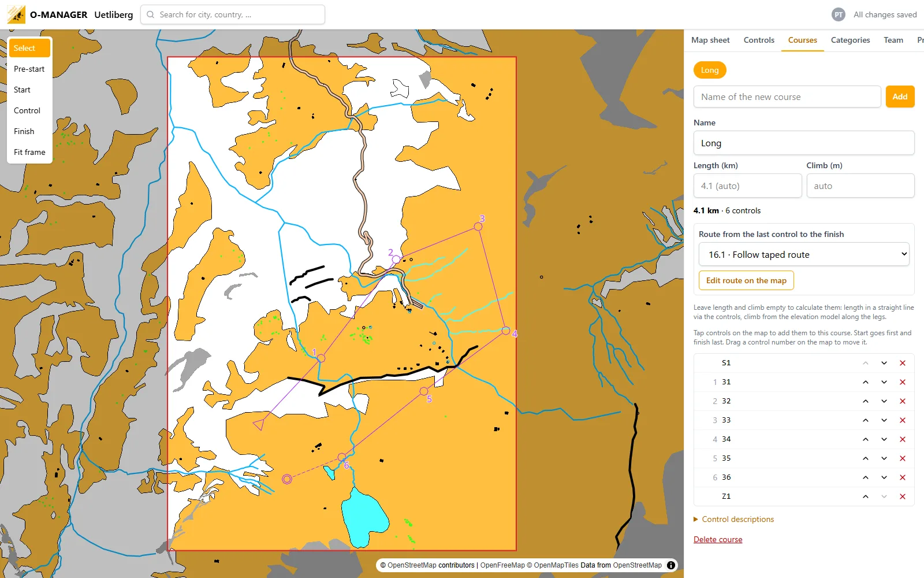Focus the new course name field
This screenshot has height=578, width=924.
coord(787,97)
